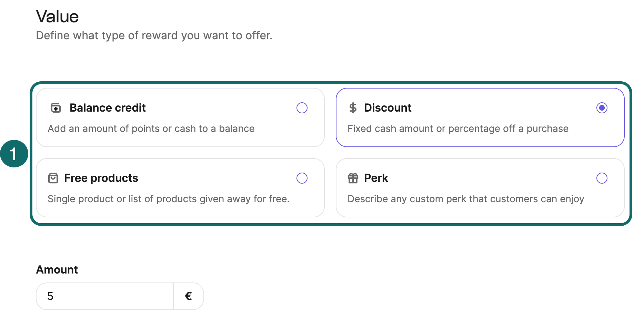This screenshot has height=319, width=644.
Task: Click the Discount dollar sign icon
Action: (x=353, y=108)
